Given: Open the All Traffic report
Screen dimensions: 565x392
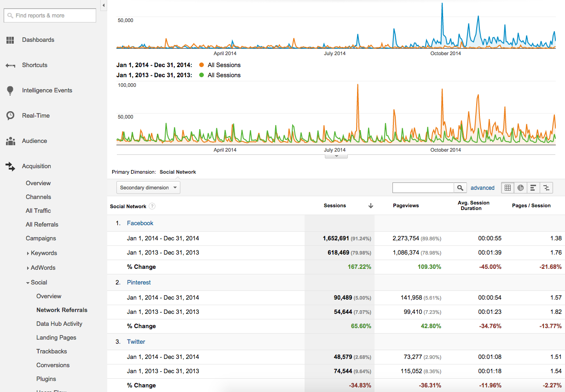Looking at the screenshot, I should click(38, 211).
